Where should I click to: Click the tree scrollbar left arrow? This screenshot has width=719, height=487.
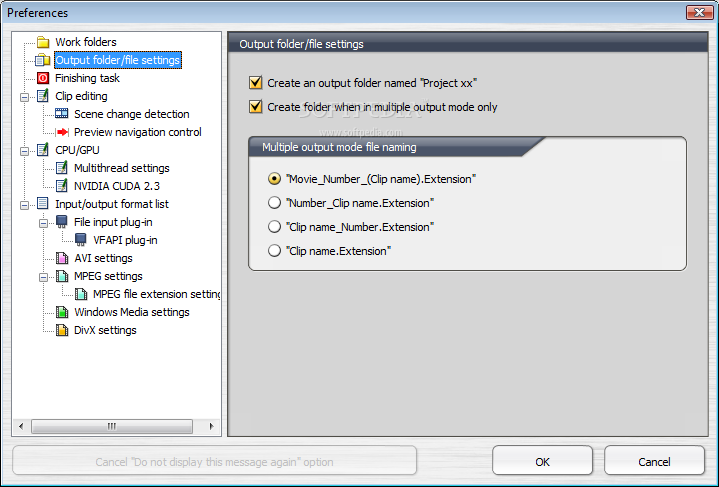point(21,426)
